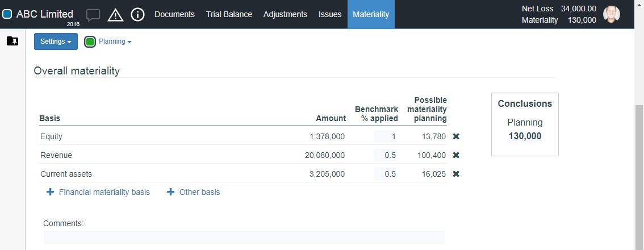Open the information circle icon

click(137, 15)
